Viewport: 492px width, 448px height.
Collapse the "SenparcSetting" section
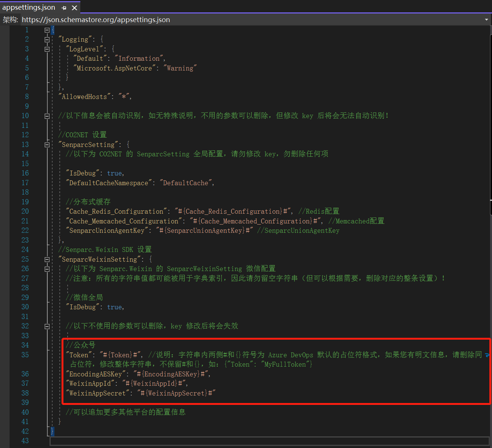(47, 145)
